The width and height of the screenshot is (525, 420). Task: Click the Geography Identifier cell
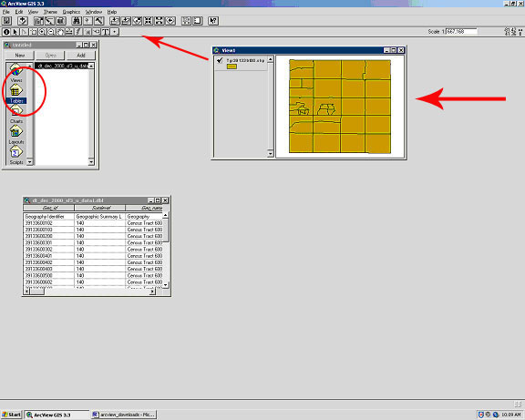(x=48, y=217)
